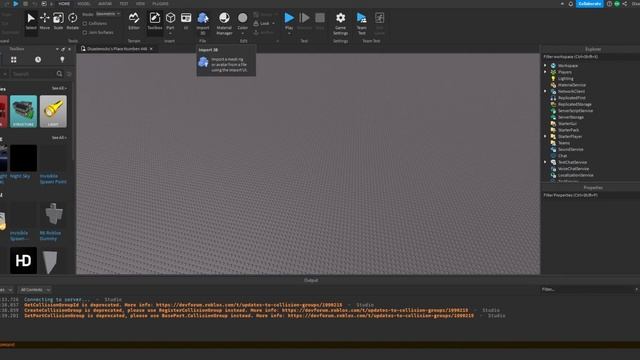This screenshot has height=360, width=640.
Task: Select ReplicatedStorage in Explorer
Action: click(574, 104)
